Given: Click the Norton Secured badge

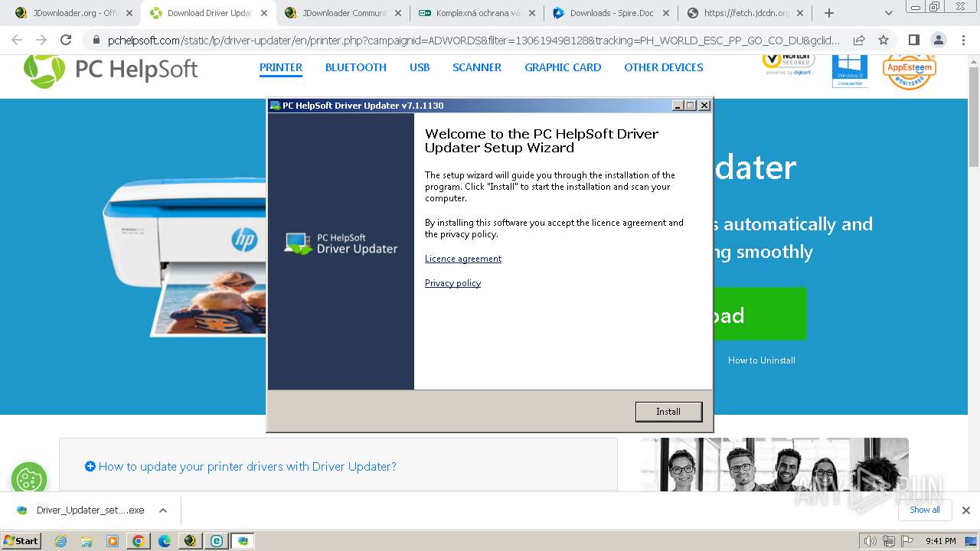Looking at the screenshot, I should pyautogui.click(x=788, y=64).
